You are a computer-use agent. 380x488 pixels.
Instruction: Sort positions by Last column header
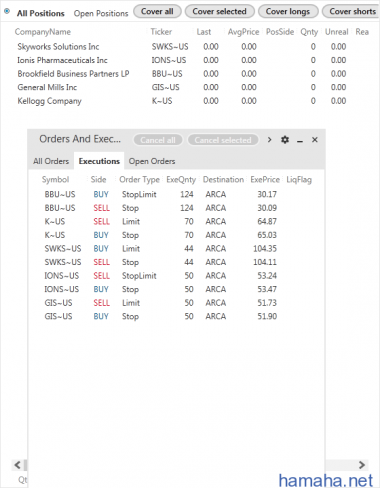point(204,32)
